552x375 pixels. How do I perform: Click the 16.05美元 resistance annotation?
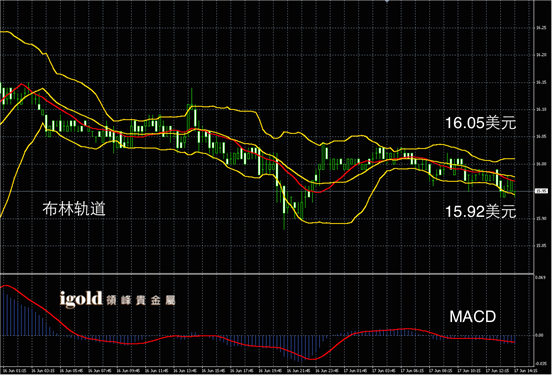click(x=481, y=123)
